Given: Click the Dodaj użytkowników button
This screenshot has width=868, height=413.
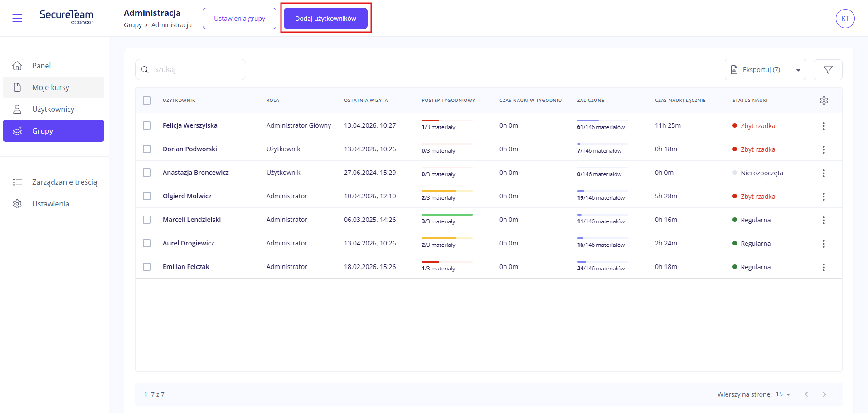Looking at the screenshot, I should click(x=325, y=19).
